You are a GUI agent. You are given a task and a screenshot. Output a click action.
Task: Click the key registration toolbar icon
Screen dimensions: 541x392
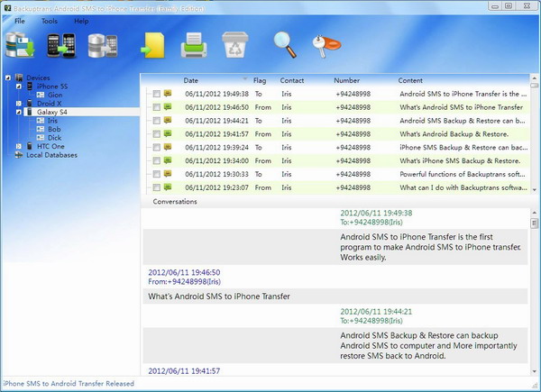[326, 46]
